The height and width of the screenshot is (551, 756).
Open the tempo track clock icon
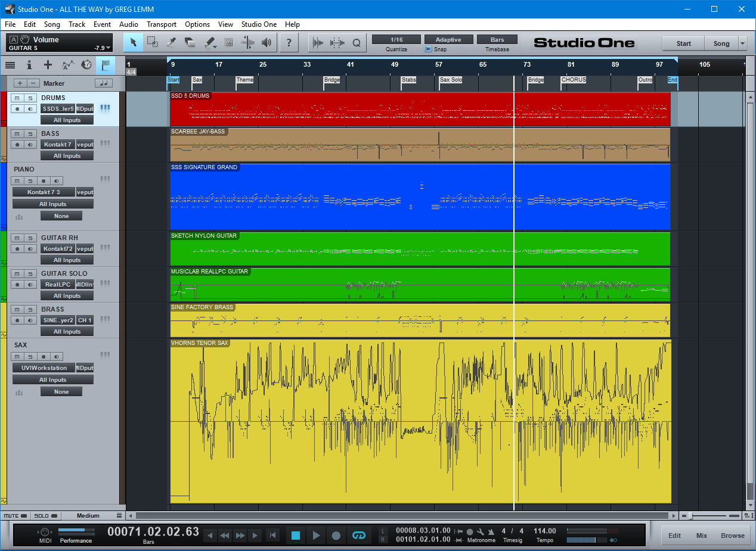pyautogui.click(x=86, y=65)
